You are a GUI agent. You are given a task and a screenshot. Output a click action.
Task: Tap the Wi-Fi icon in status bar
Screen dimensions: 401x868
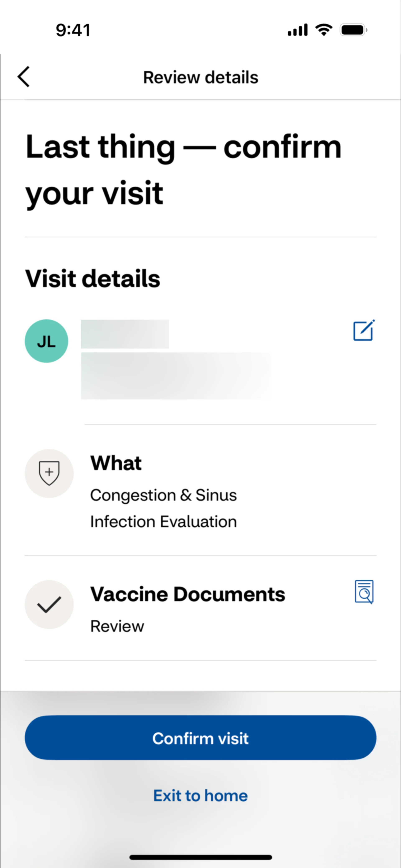tap(324, 30)
